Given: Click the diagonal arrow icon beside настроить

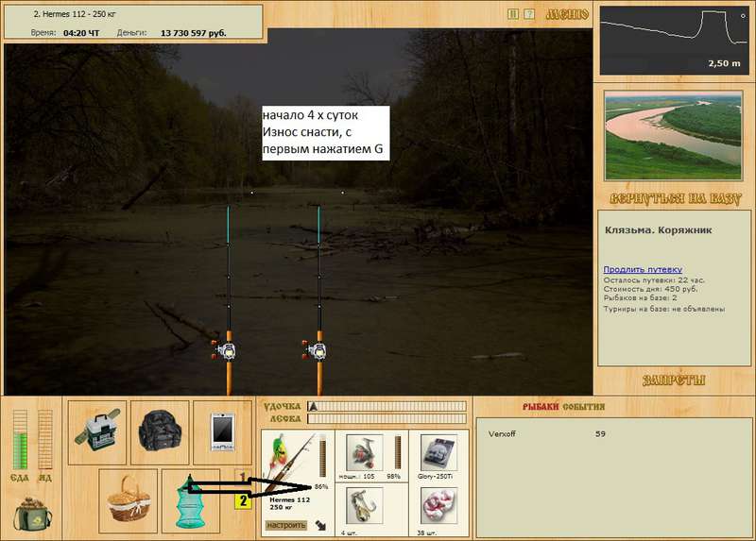Looking at the screenshot, I should 320,525.
